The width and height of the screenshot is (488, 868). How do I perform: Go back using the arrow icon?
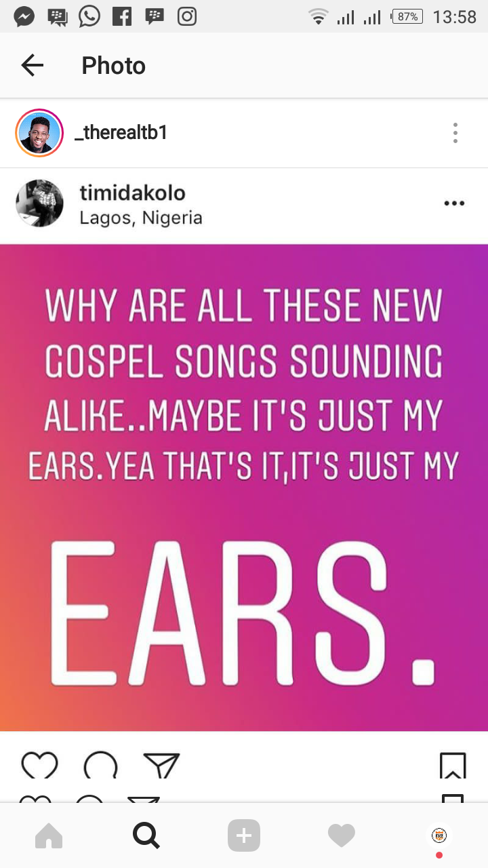[32, 65]
